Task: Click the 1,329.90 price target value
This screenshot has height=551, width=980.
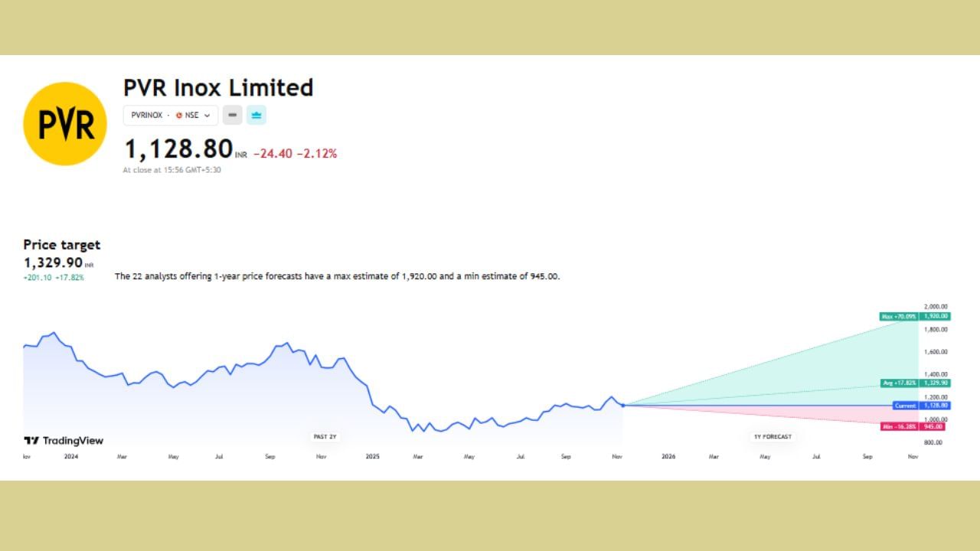Action: 53,262
